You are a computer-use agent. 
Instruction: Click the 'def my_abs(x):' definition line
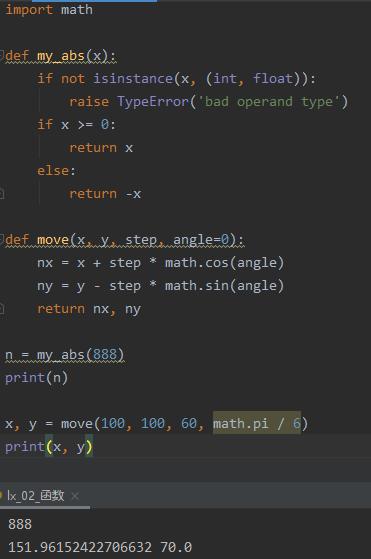pos(61,56)
